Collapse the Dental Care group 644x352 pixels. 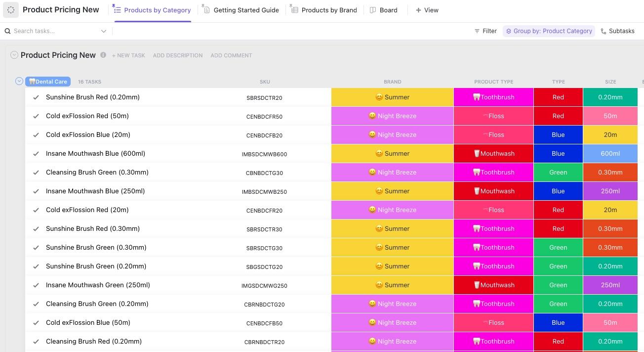[x=19, y=81]
